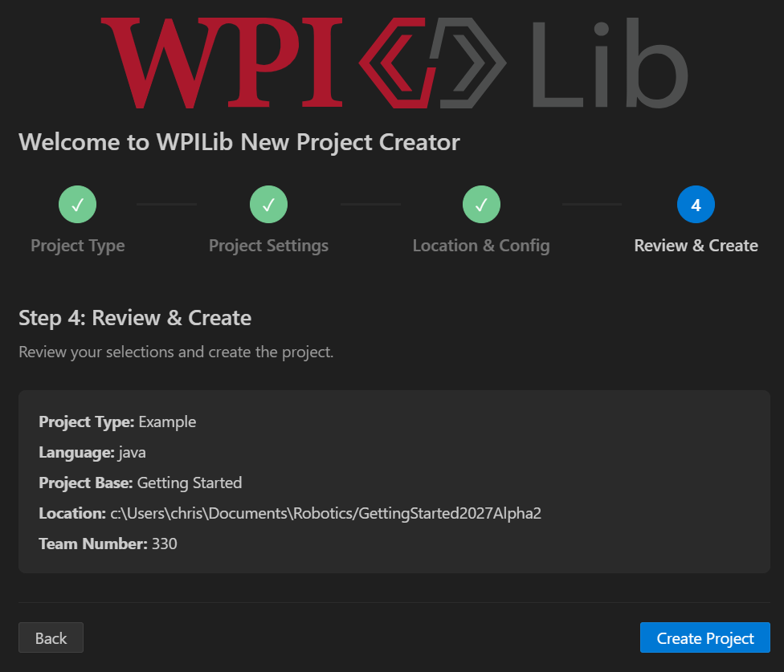Select the Project Settings step checkmark icon

[268, 205]
